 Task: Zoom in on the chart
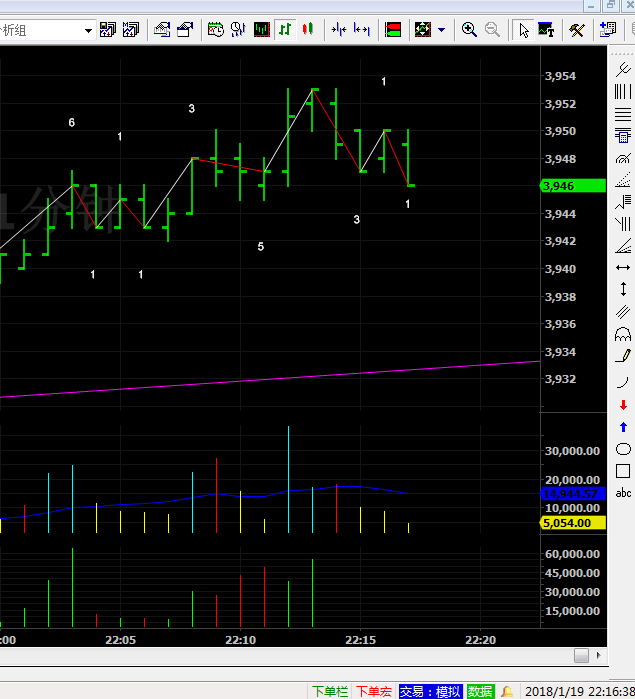[x=469, y=30]
